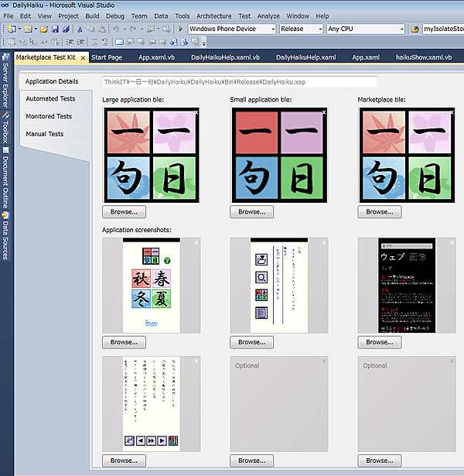Select the Automated Tests section
Screen dimensions: 464x476
click(x=50, y=99)
